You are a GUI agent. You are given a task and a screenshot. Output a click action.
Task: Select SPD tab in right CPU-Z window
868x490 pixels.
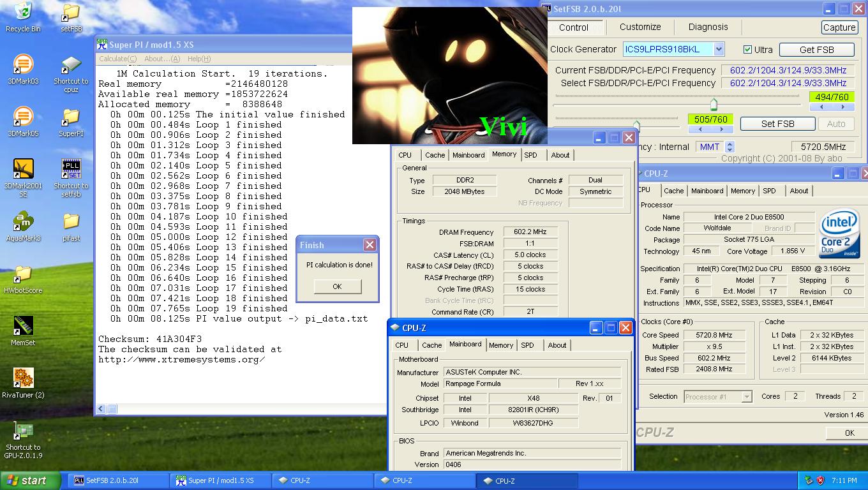coord(769,191)
